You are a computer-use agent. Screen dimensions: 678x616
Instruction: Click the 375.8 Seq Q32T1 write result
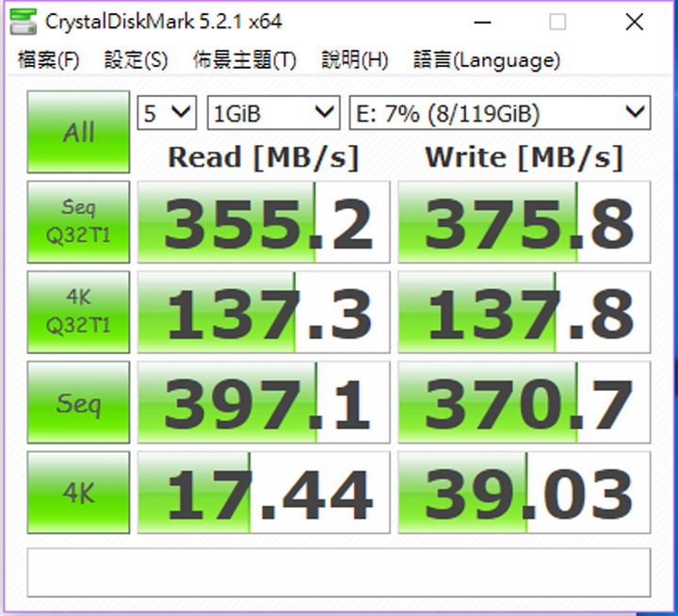click(x=524, y=222)
